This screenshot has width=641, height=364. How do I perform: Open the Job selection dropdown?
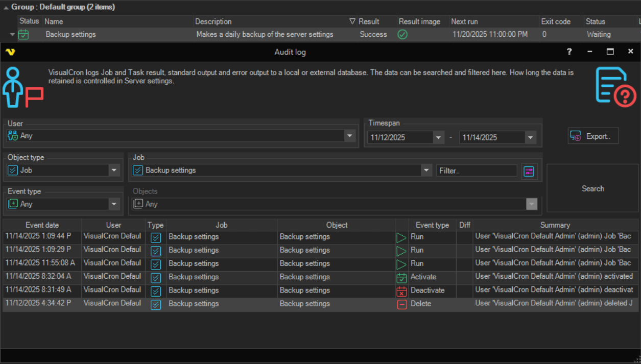coord(426,171)
